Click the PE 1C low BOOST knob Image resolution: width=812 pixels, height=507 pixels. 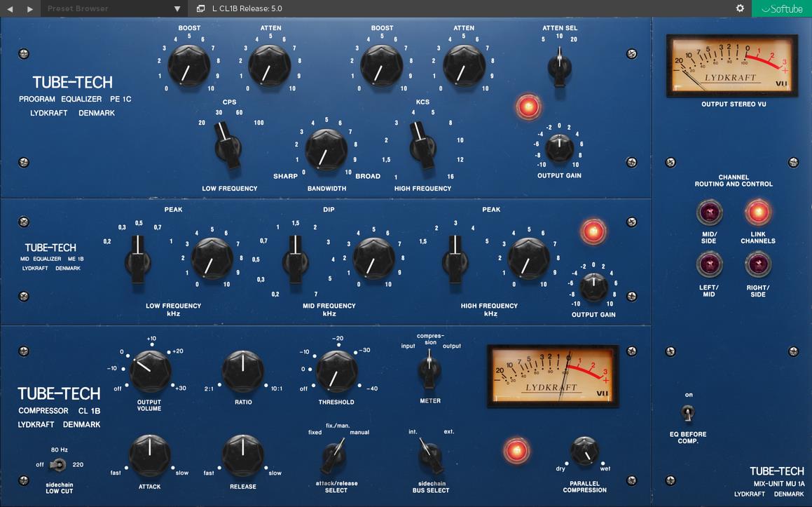pyautogui.click(x=189, y=67)
